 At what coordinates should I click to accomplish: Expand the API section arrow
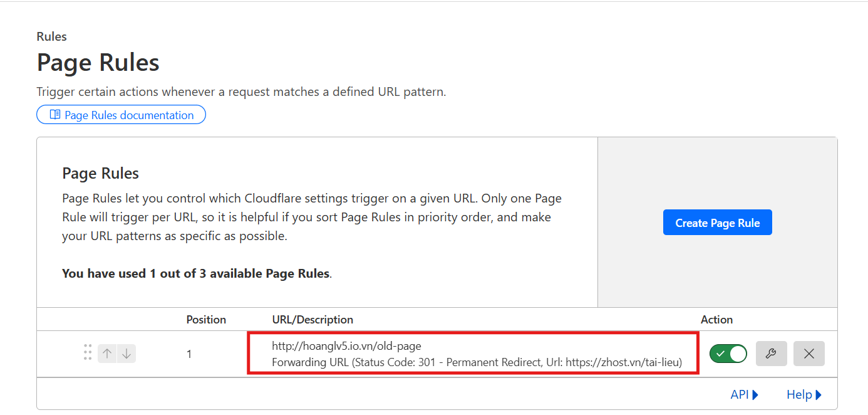point(755,394)
